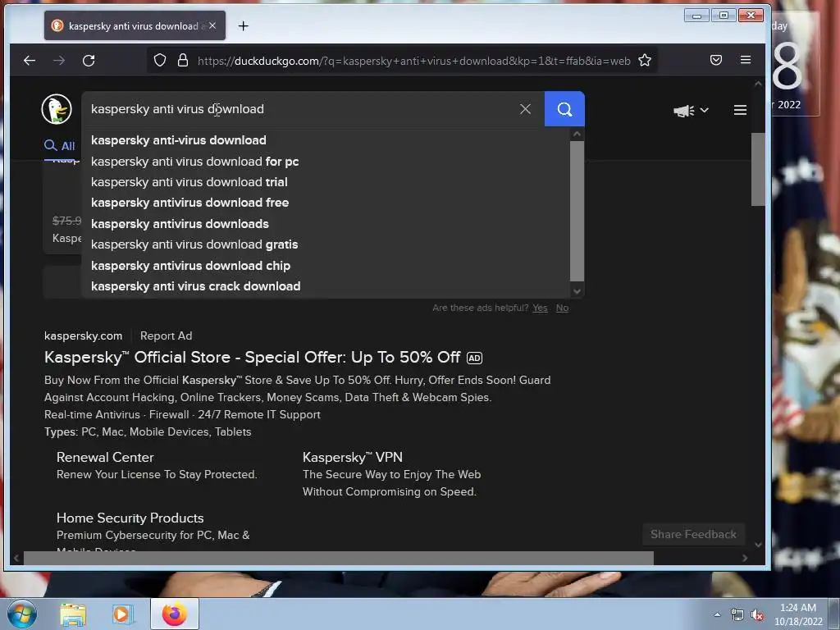Click page scrollbar down arrow

pos(758,545)
